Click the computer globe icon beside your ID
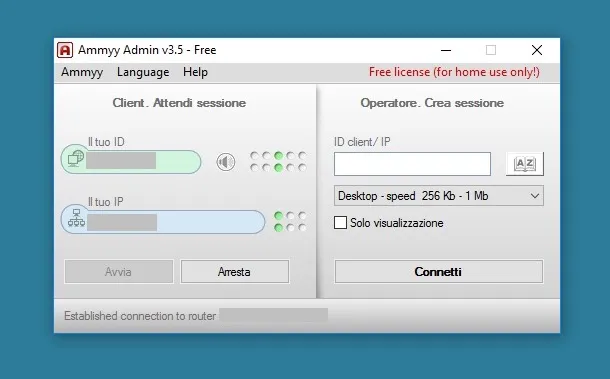The width and height of the screenshot is (610, 379). pyautogui.click(x=75, y=159)
